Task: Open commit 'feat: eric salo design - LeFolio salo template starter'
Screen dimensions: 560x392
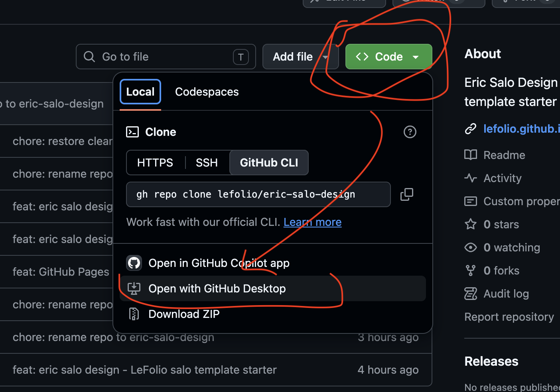Action: [x=144, y=370]
